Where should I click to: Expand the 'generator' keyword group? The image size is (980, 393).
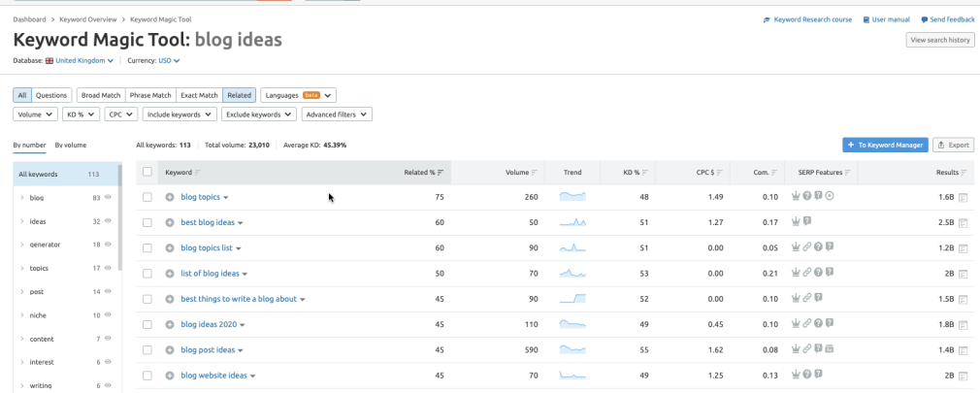22,245
